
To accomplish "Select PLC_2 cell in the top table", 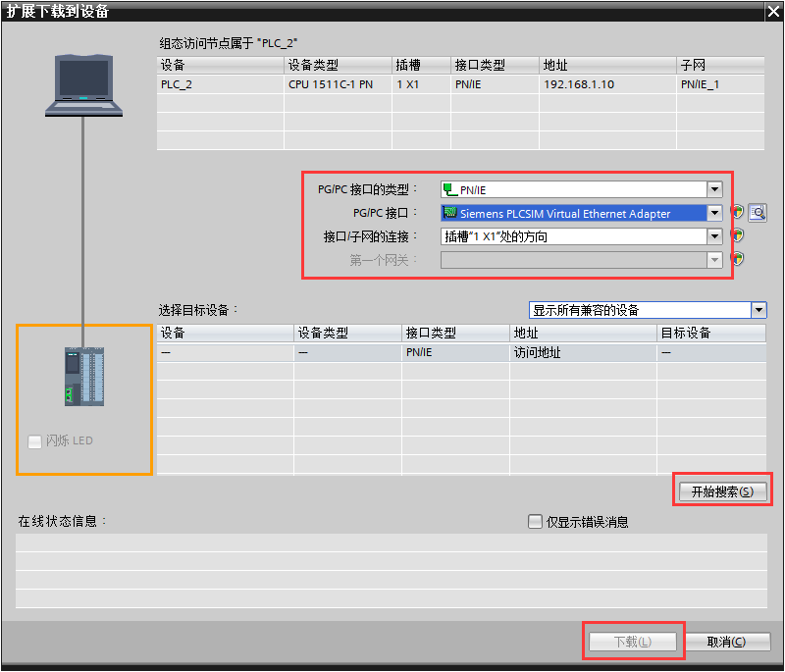I will [220, 84].
